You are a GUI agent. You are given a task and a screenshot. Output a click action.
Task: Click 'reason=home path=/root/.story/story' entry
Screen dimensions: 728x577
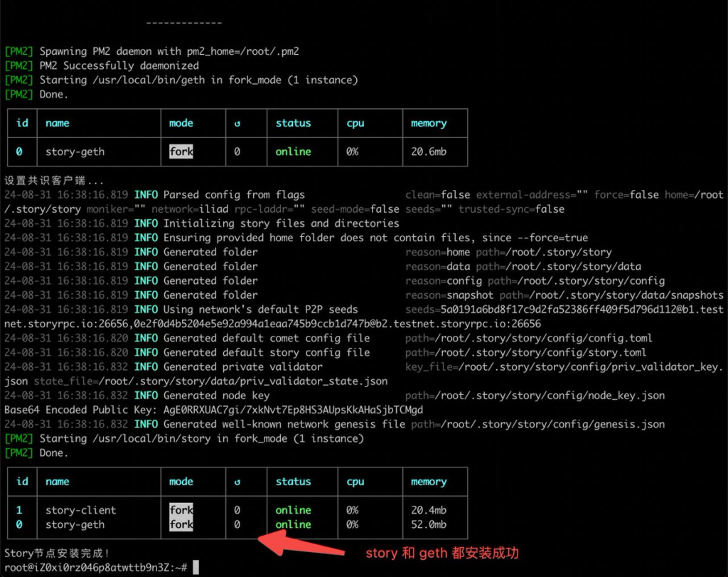point(508,253)
